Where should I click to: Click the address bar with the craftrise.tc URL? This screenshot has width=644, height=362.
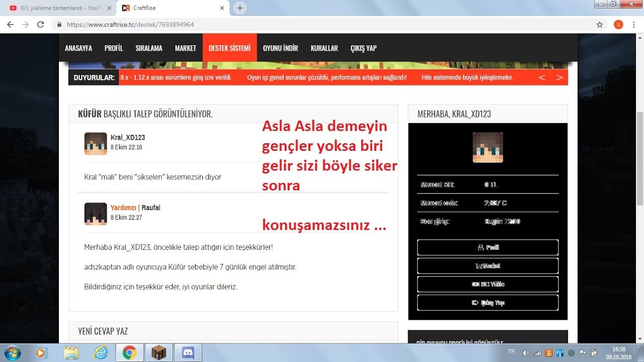(322, 24)
